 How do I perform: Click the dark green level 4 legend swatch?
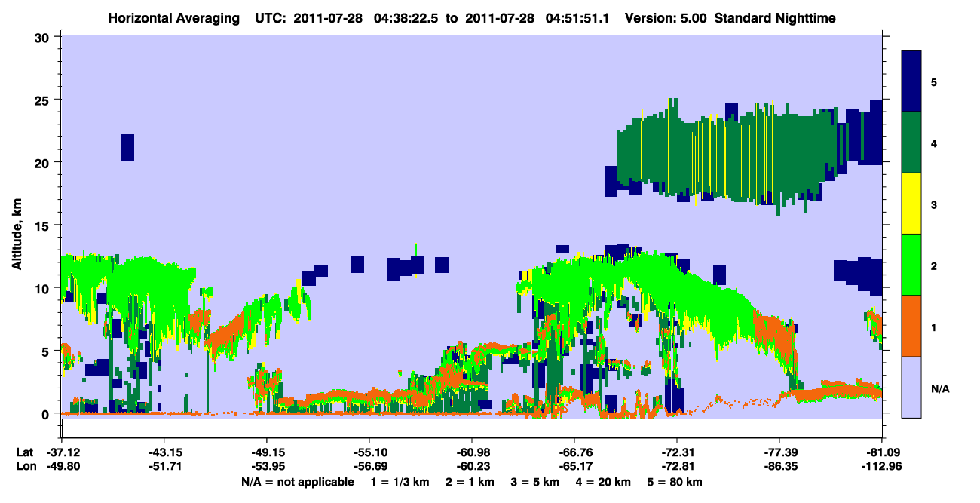point(911,143)
